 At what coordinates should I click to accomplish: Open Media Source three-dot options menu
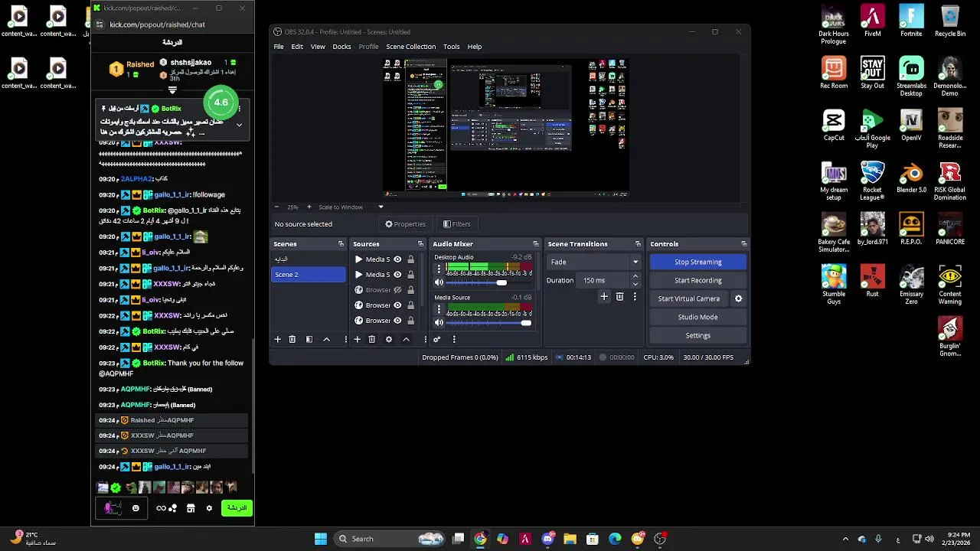(439, 310)
